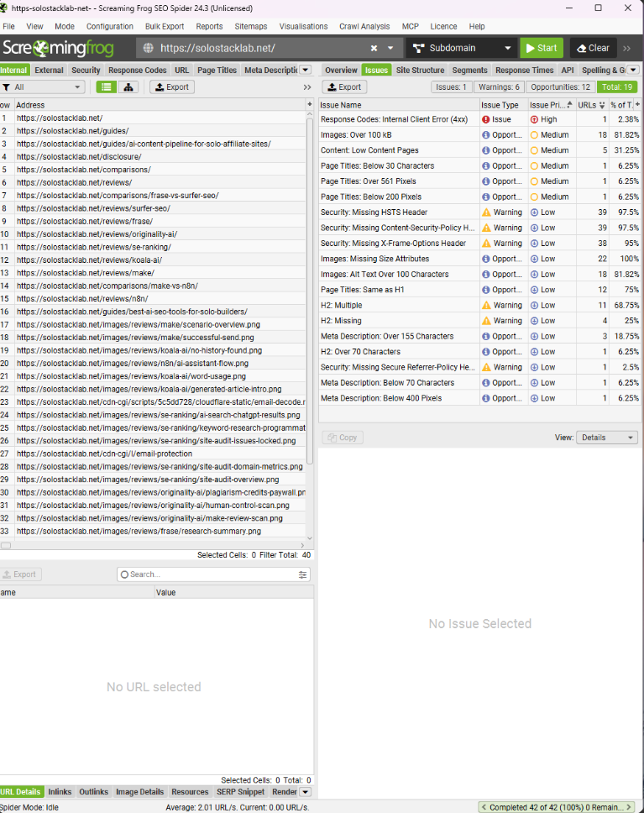Click the vertical scrollbar of the URL table
The height and width of the screenshot is (813, 644).
tap(310, 291)
